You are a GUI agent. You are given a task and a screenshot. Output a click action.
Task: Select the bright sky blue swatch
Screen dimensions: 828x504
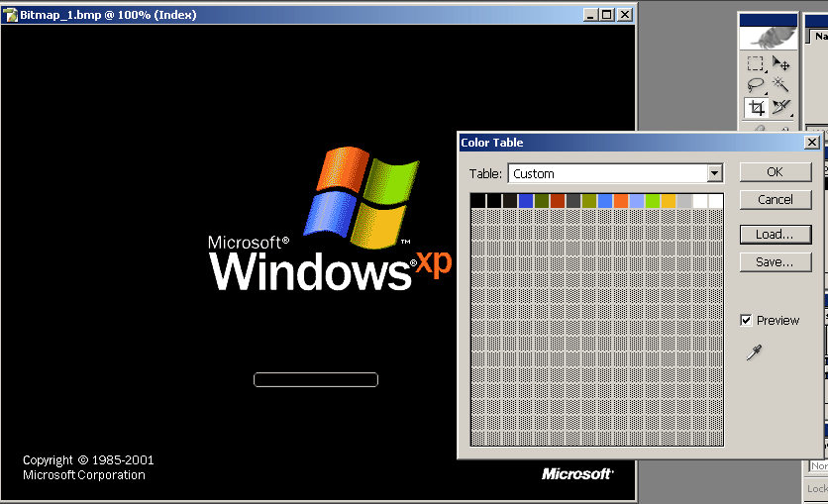point(605,201)
